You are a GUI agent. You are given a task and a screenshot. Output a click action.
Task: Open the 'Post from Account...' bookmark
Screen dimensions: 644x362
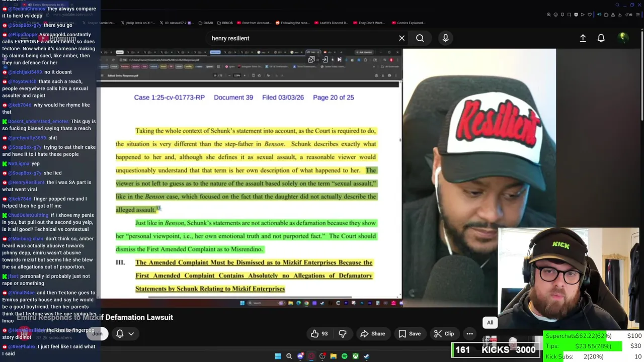pyautogui.click(x=254, y=23)
